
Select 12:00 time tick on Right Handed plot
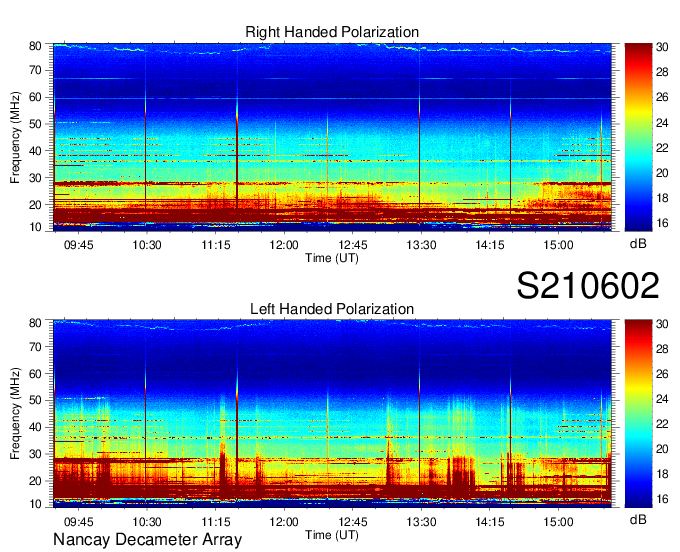284,245
